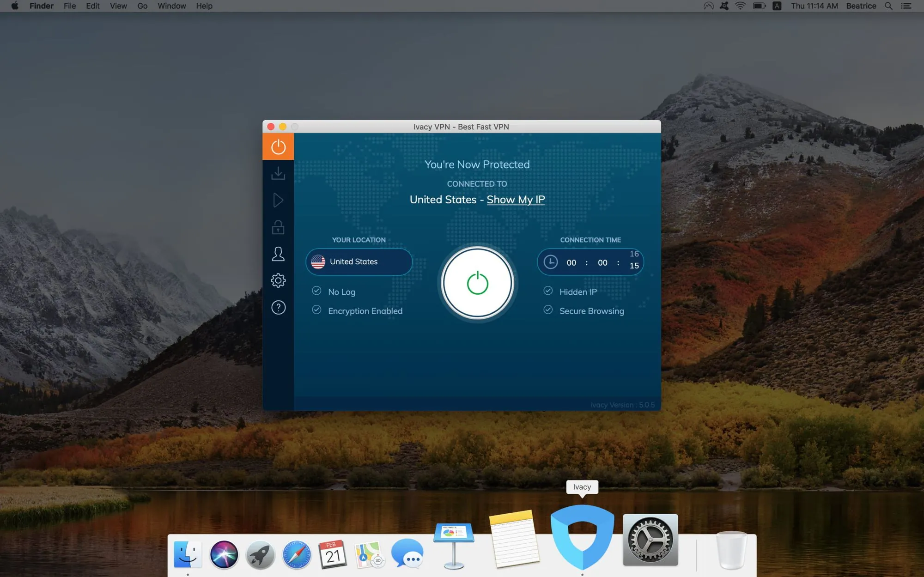Open the Window menu in menu bar

[171, 6]
